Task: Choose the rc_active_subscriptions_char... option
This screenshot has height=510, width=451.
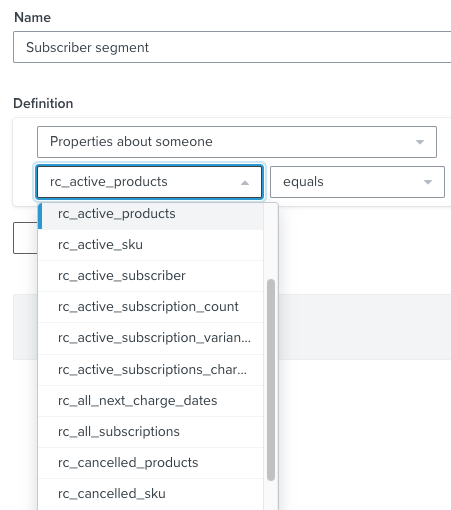Action: click(151, 370)
